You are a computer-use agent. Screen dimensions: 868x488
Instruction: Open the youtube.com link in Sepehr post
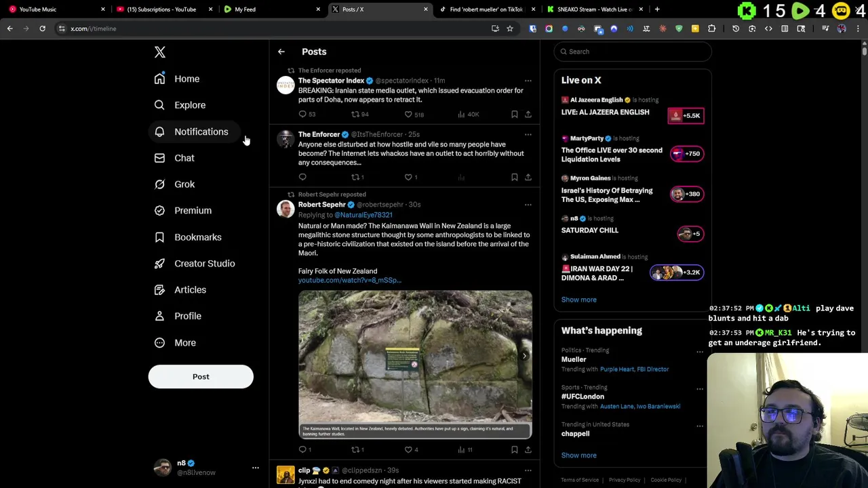pos(350,280)
